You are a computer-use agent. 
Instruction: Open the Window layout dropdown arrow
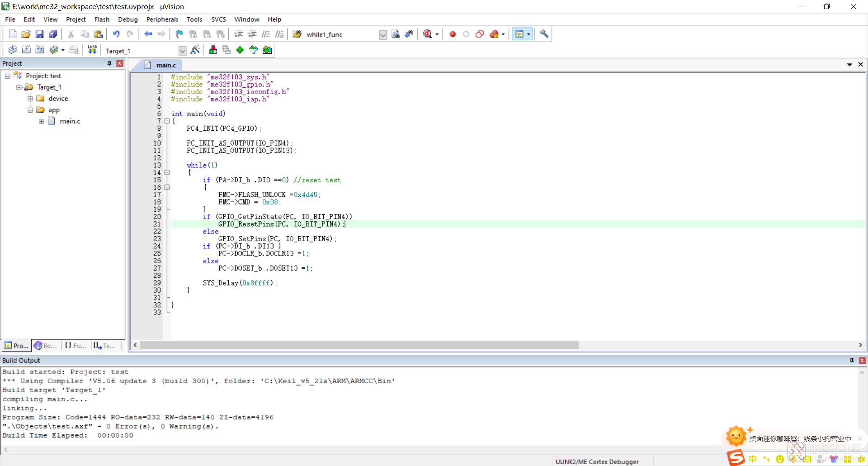pos(528,34)
